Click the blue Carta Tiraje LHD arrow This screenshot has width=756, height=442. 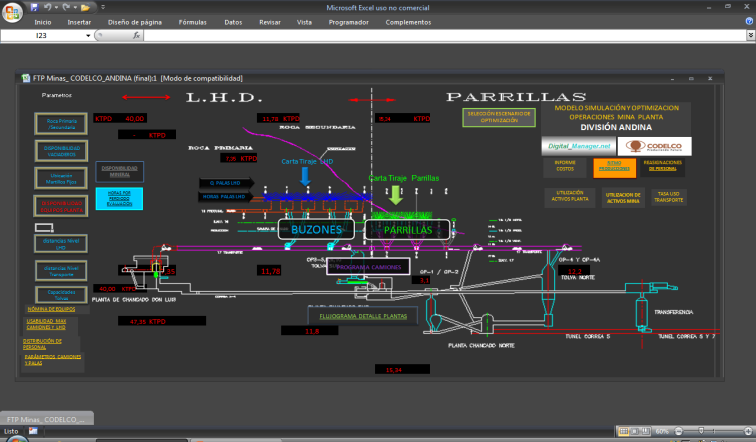click(x=305, y=176)
